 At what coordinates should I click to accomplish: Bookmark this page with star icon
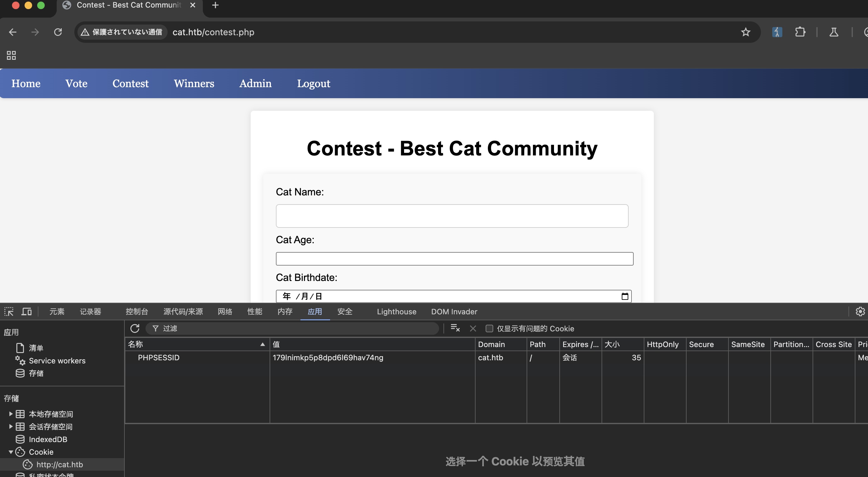click(745, 32)
